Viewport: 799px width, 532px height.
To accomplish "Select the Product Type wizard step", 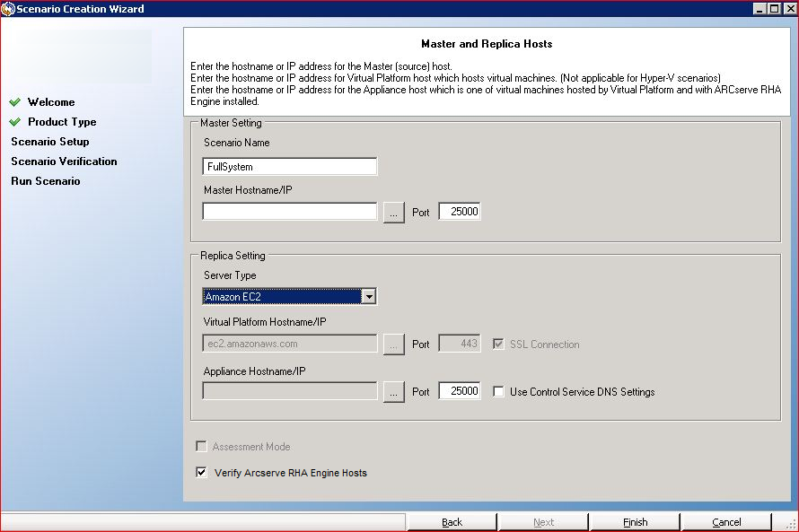I will click(62, 122).
